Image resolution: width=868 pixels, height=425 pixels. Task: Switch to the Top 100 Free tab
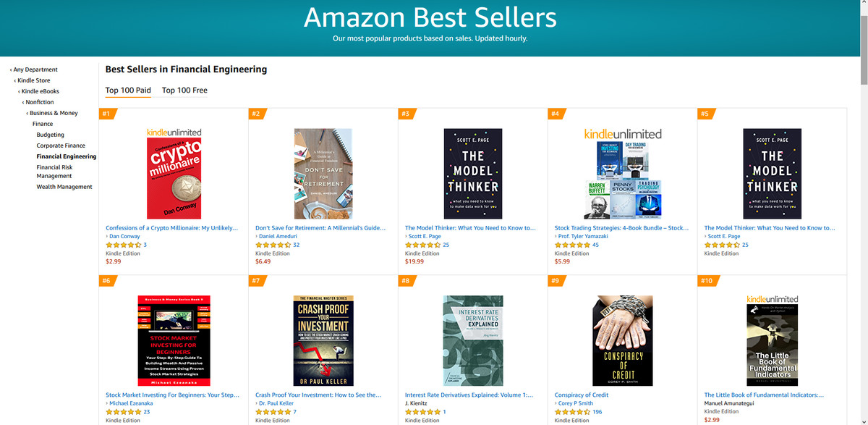tap(184, 91)
